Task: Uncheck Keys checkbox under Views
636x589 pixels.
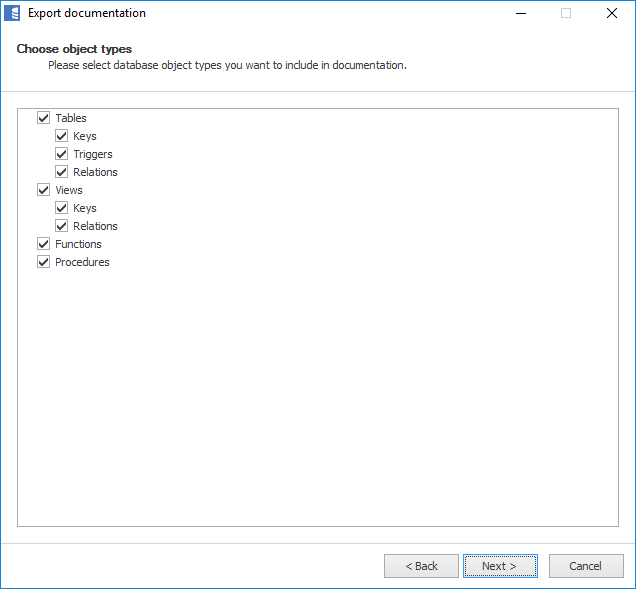Action: [62, 208]
